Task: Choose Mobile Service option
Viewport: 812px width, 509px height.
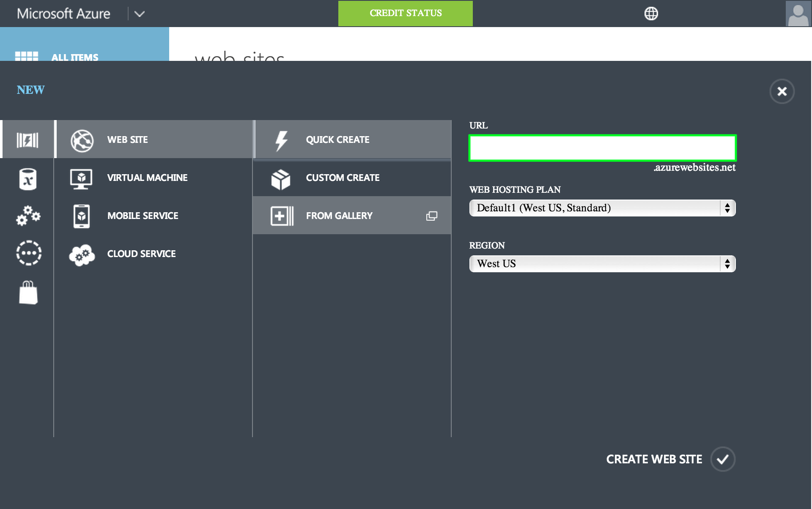Action: pyautogui.click(x=143, y=216)
